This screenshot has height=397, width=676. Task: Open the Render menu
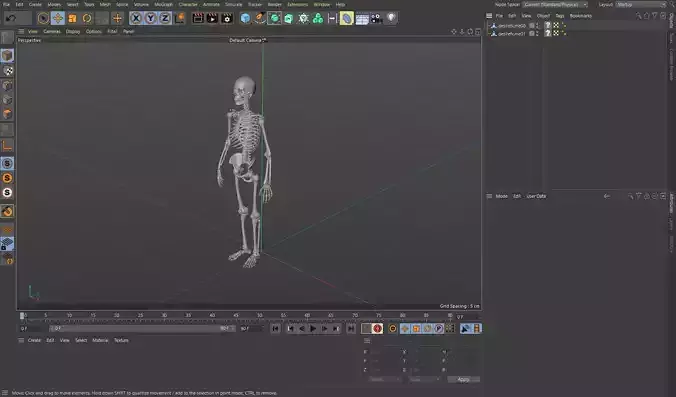pos(275,4)
